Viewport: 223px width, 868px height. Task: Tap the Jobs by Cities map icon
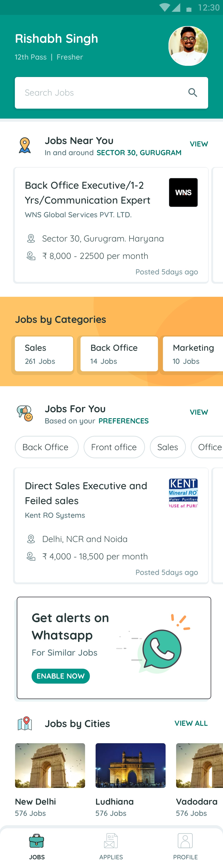25,724
